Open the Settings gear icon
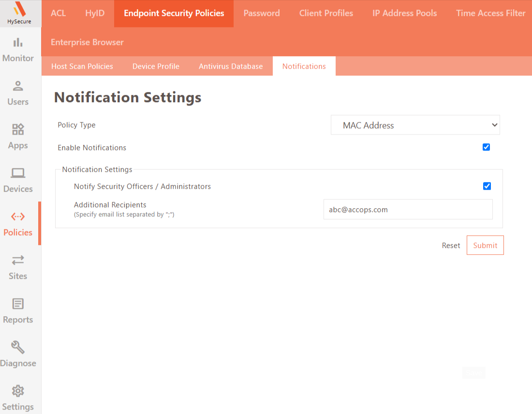 [x=18, y=391]
